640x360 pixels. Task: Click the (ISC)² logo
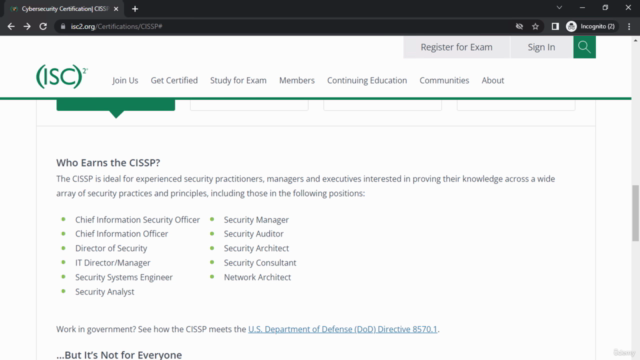(x=62, y=76)
